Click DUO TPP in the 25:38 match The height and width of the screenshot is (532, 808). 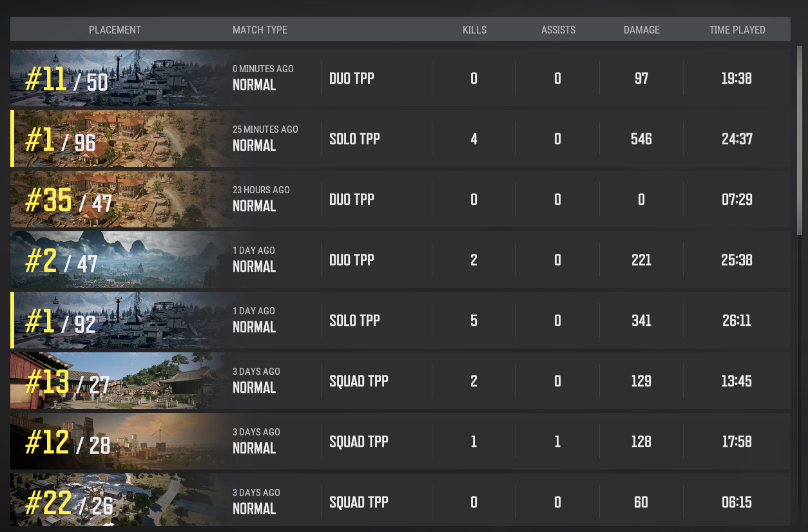(x=352, y=260)
